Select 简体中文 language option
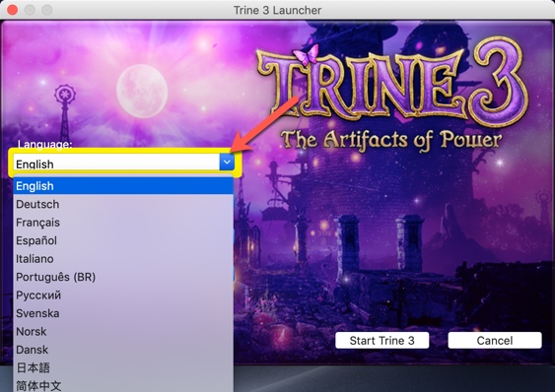 coord(123,385)
